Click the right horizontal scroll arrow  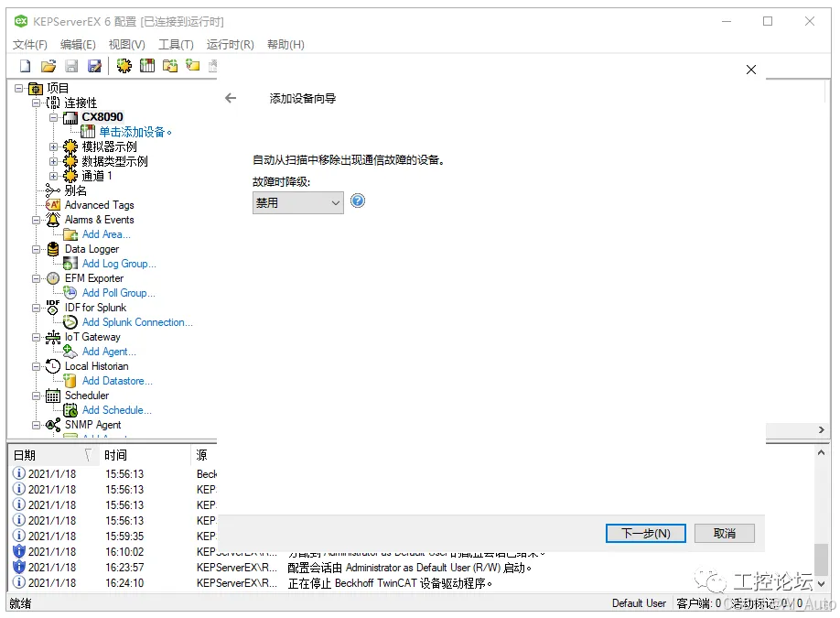point(822,430)
